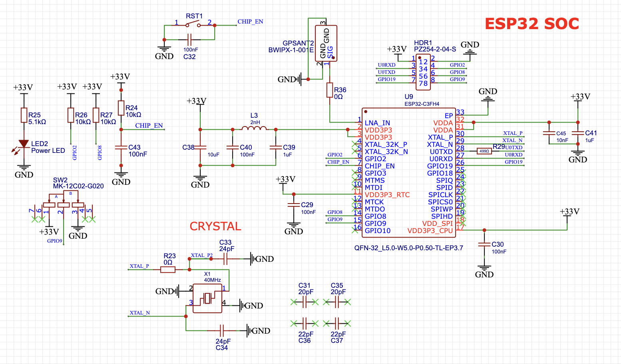
Task: Select the CRYSTAL section heading
Action: click(x=215, y=226)
